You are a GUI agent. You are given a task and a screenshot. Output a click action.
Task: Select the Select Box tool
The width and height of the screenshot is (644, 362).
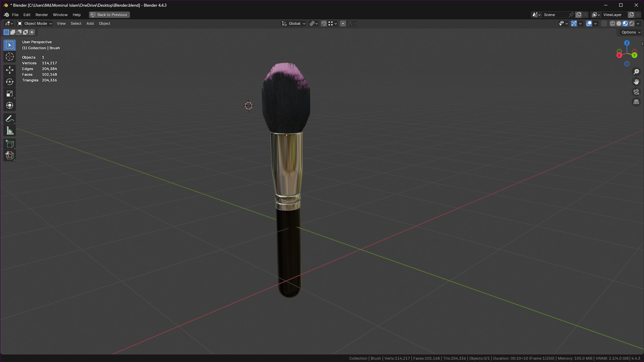(9, 45)
